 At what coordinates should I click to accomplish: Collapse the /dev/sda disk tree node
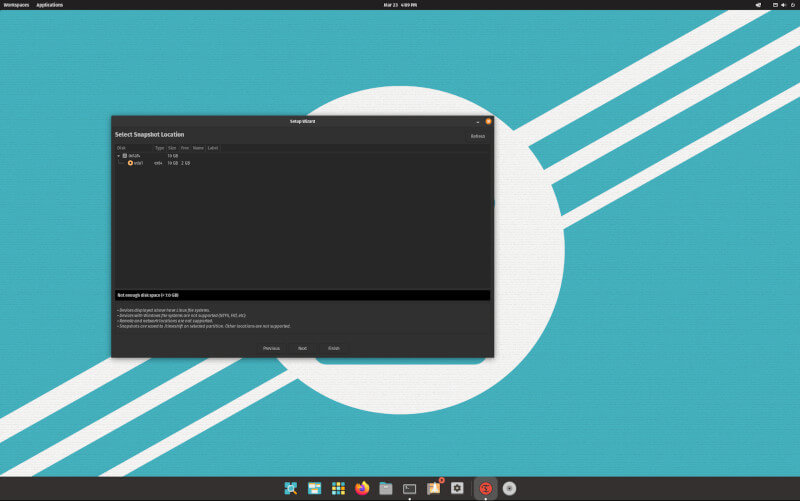118,156
